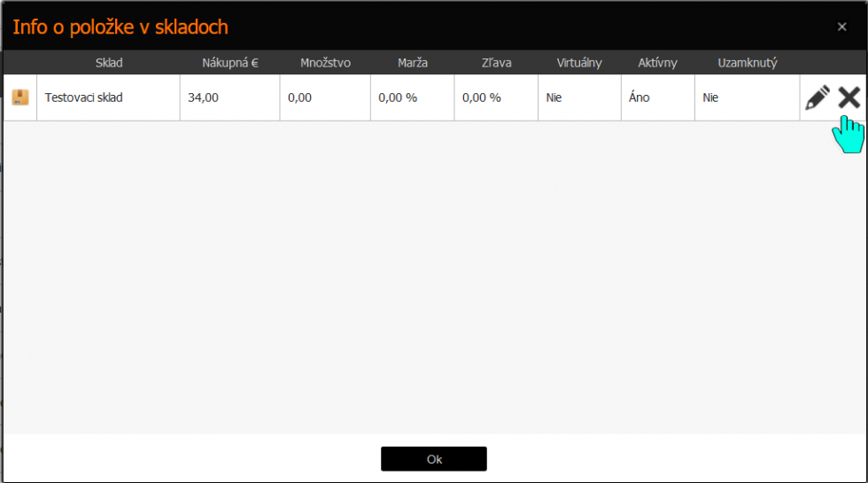The width and height of the screenshot is (868, 483).
Task: Select the Testovaci sklad name cell
Action: pyautogui.click(x=84, y=97)
